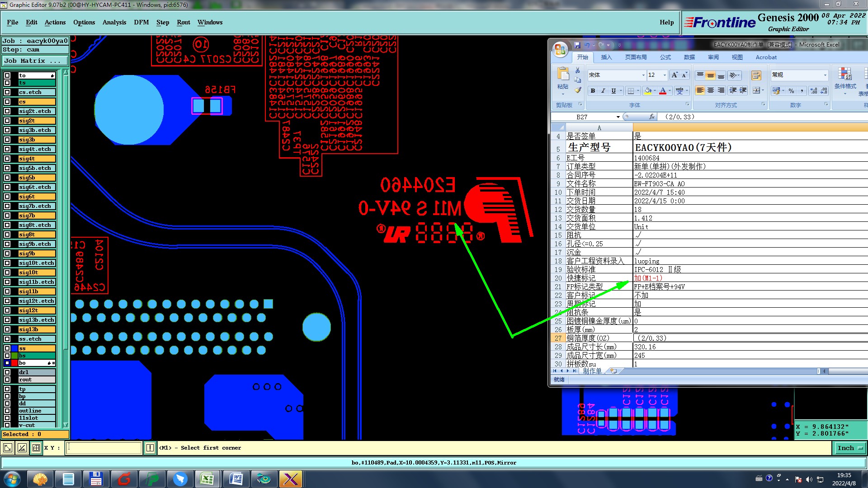The image size is (868, 488).
Task: Toggle display checkbox of the drl layer
Action: tap(7, 372)
